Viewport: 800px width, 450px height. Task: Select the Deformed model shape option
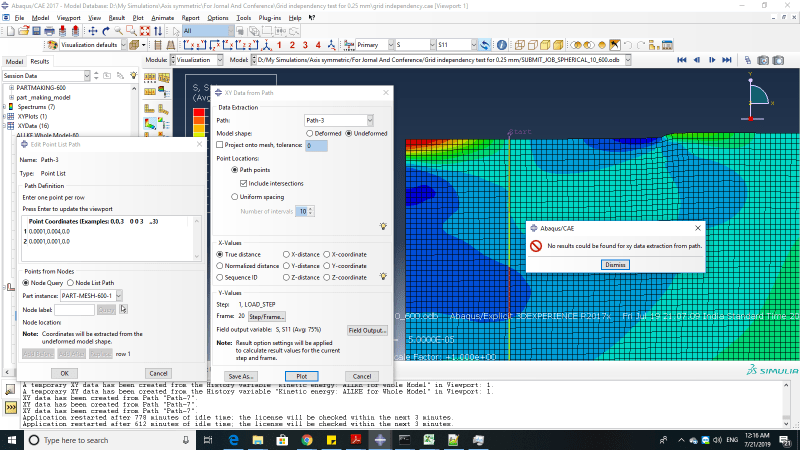(x=309, y=134)
